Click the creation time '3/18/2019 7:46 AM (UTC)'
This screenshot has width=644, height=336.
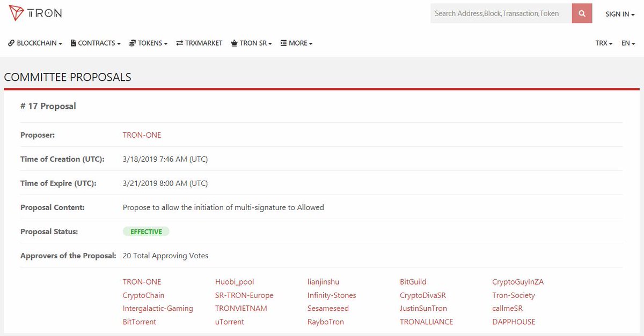165,159
